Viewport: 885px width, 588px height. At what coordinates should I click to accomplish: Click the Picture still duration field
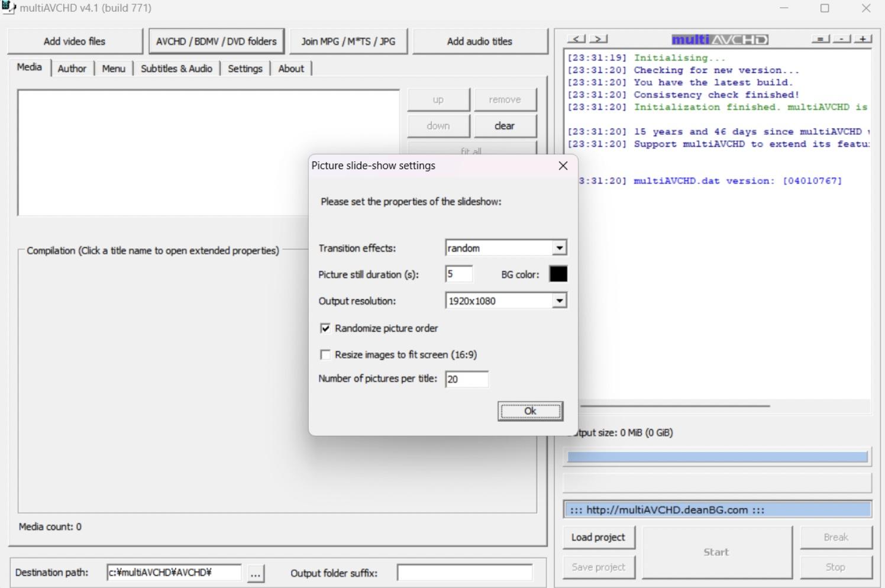[x=459, y=274]
